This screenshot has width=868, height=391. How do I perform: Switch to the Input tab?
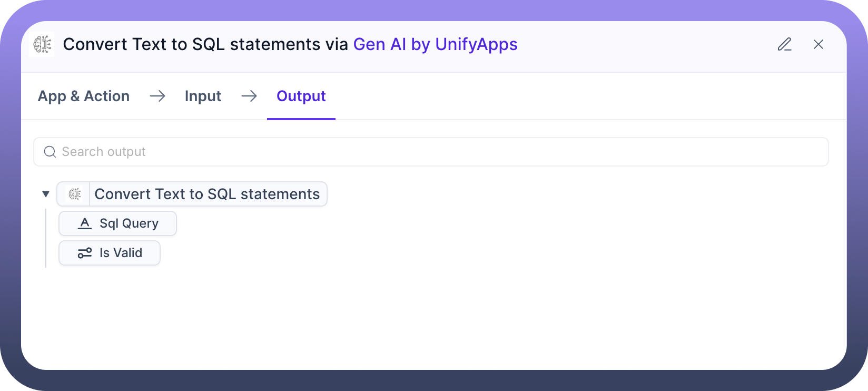click(203, 96)
